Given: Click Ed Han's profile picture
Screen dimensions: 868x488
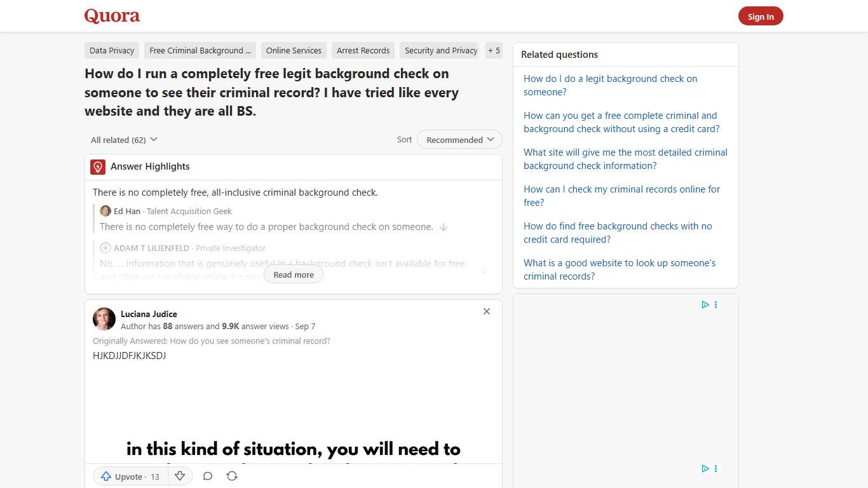Looking at the screenshot, I should click(105, 210).
